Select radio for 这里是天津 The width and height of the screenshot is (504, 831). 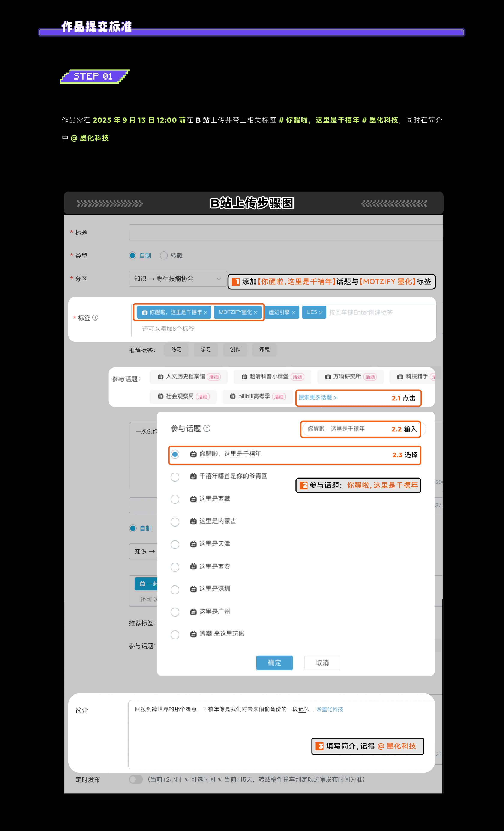click(175, 544)
